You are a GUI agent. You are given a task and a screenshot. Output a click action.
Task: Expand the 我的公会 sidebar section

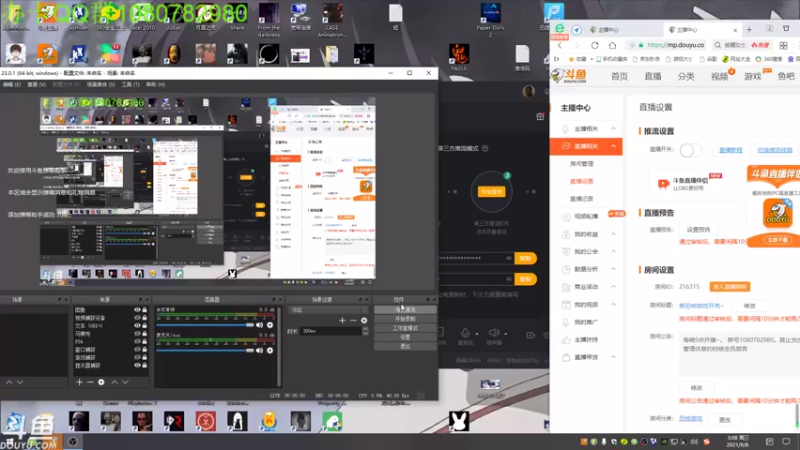pyautogui.click(x=613, y=252)
